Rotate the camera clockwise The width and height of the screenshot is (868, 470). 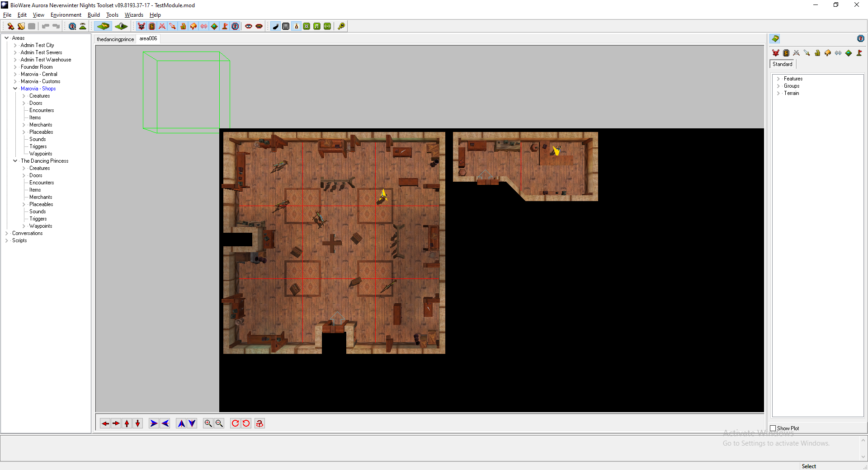coord(235,423)
